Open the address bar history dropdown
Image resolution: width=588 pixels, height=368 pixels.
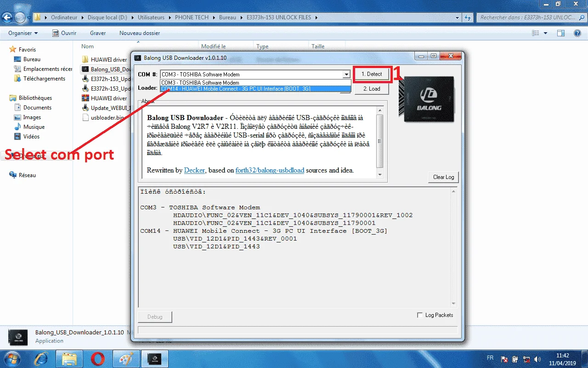(x=457, y=17)
